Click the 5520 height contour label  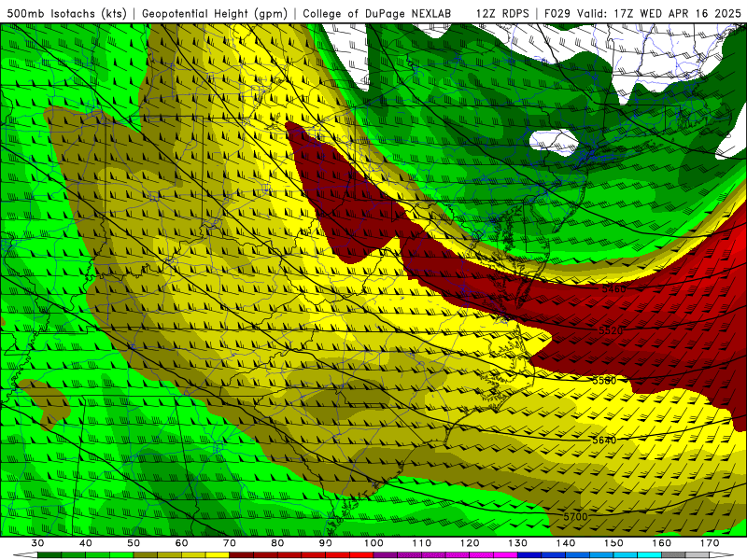(x=611, y=330)
